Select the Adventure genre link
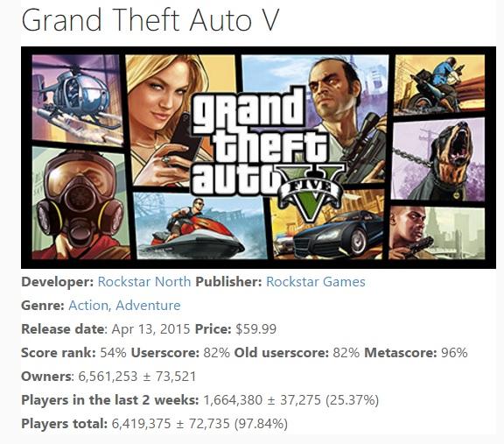504x444 pixels. pyautogui.click(x=148, y=306)
